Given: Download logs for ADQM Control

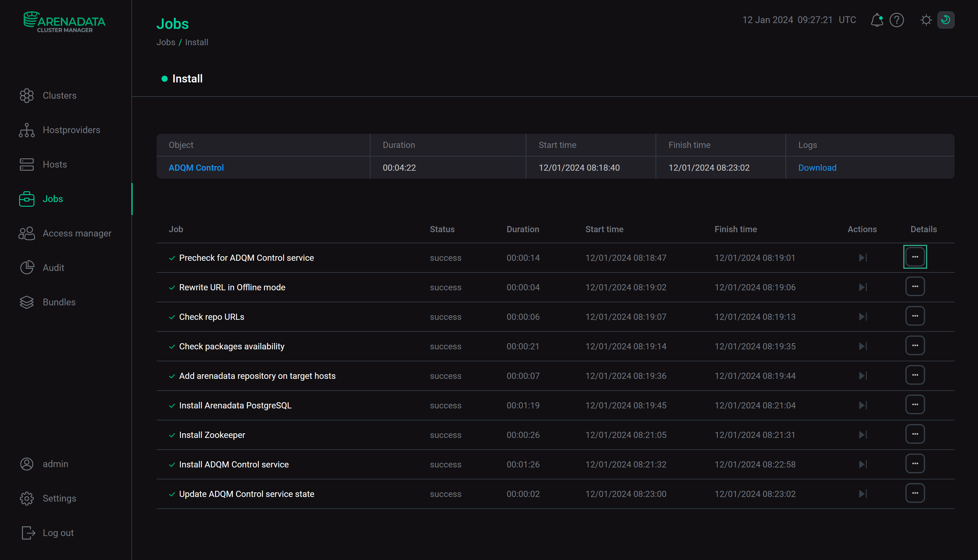Looking at the screenshot, I should pos(817,167).
